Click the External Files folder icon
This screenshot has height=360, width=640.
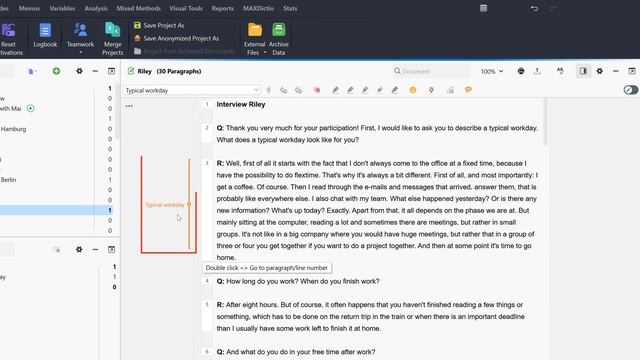tap(255, 30)
